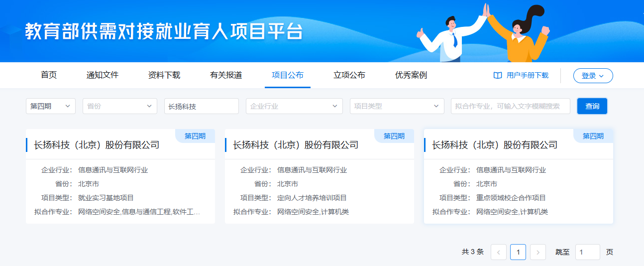
Task: Focus the 拟合作专业 search input
Action: (510, 106)
